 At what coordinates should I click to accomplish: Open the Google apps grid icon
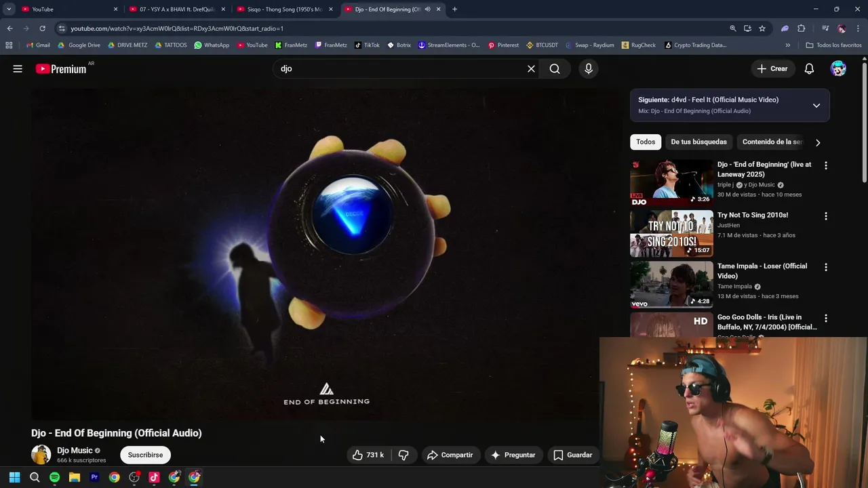9,45
